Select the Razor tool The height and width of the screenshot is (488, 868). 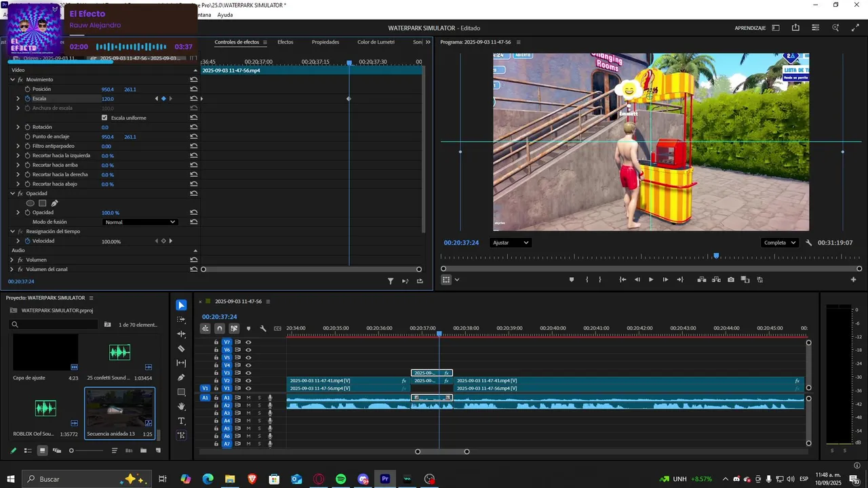coord(181,348)
